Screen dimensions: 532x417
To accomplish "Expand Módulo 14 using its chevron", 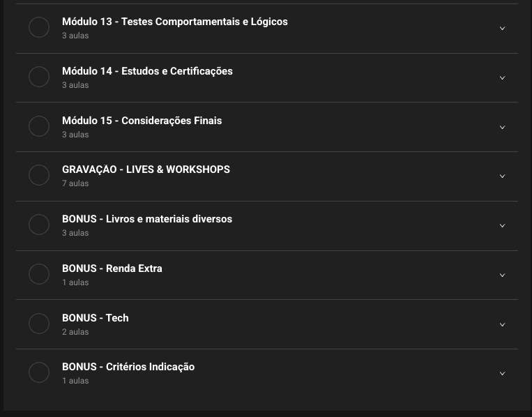I will point(502,78).
